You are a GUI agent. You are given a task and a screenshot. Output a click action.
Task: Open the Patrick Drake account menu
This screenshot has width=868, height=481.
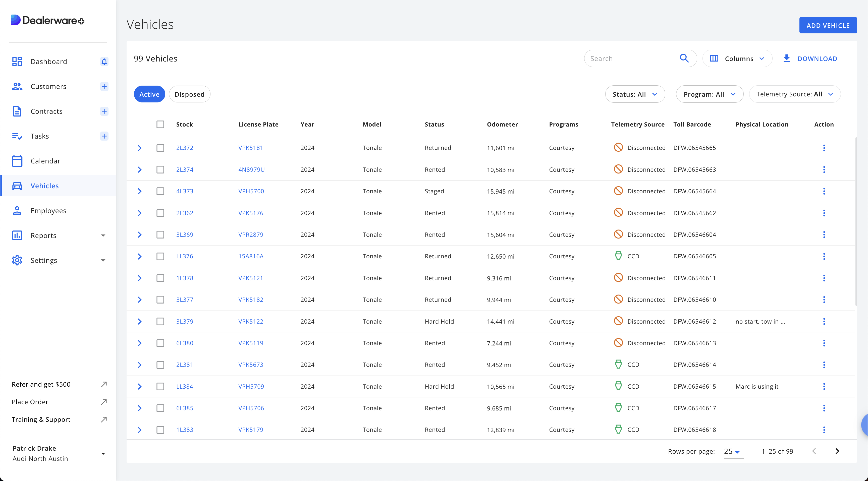59,453
